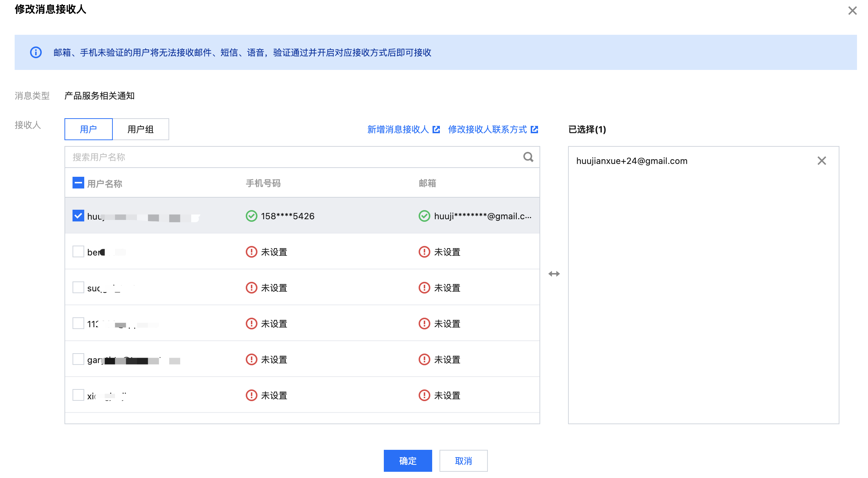This screenshot has height=478, width=868.
Task: Switch to the 用户组 tab
Action: click(141, 129)
